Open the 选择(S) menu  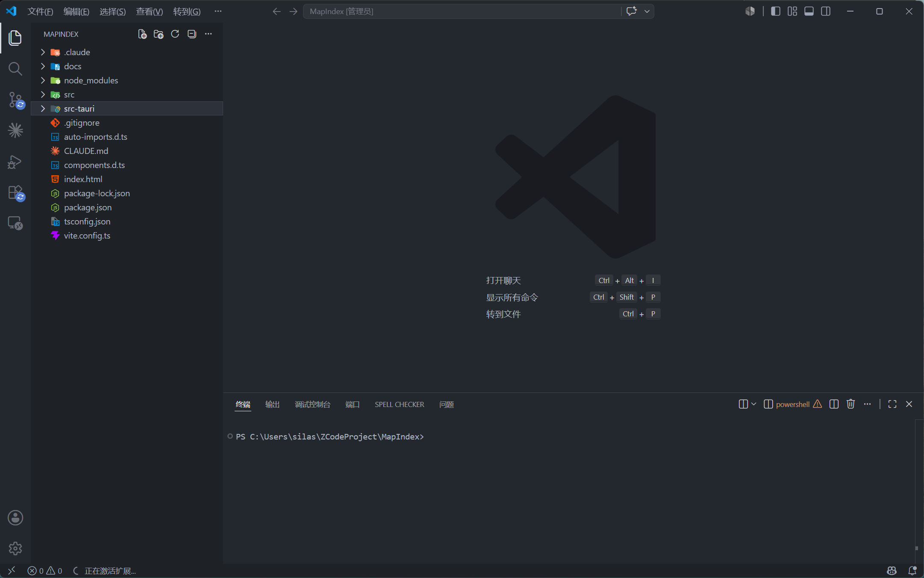coord(113,12)
